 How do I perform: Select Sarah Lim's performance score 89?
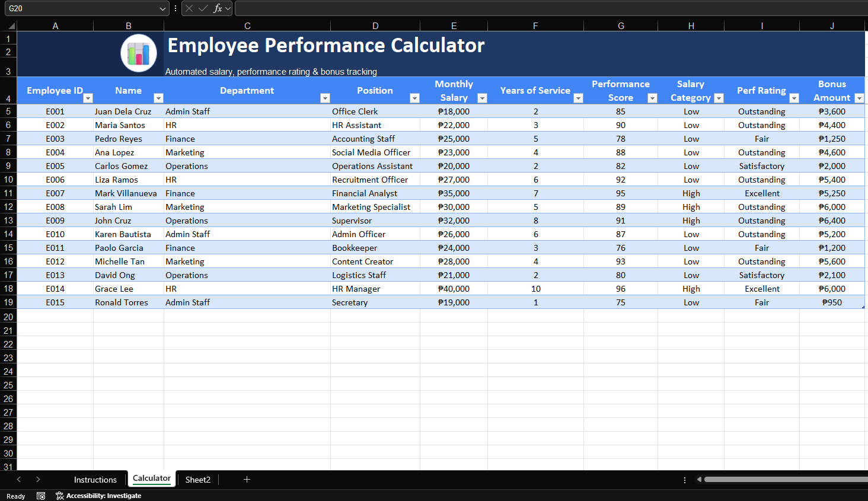(x=621, y=207)
